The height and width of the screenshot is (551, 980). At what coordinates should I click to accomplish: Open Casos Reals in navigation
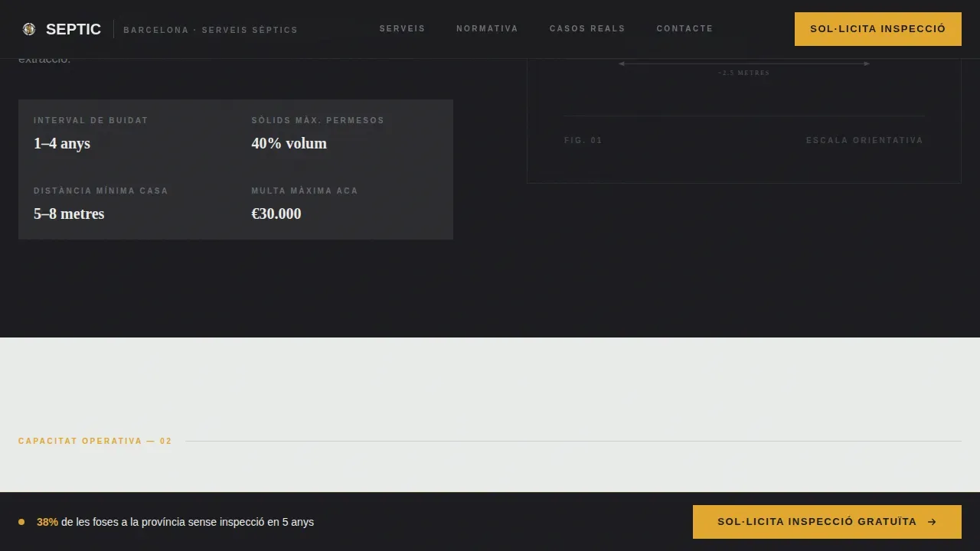coord(587,28)
